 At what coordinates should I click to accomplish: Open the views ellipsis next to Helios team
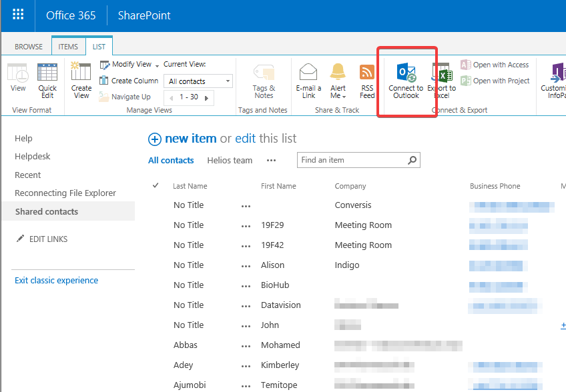pyautogui.click(x=271, y=161)
